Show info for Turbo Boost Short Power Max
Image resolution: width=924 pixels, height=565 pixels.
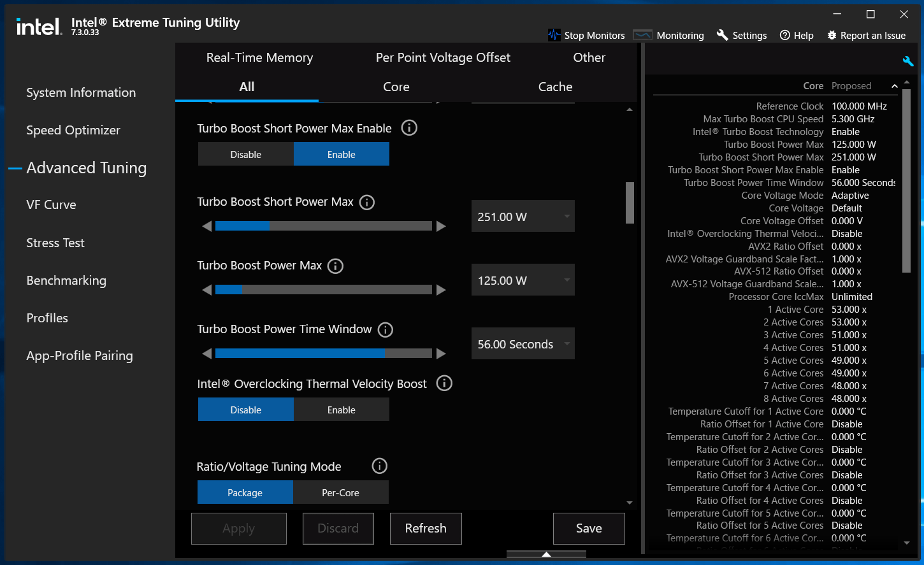(x=367, y=203)
